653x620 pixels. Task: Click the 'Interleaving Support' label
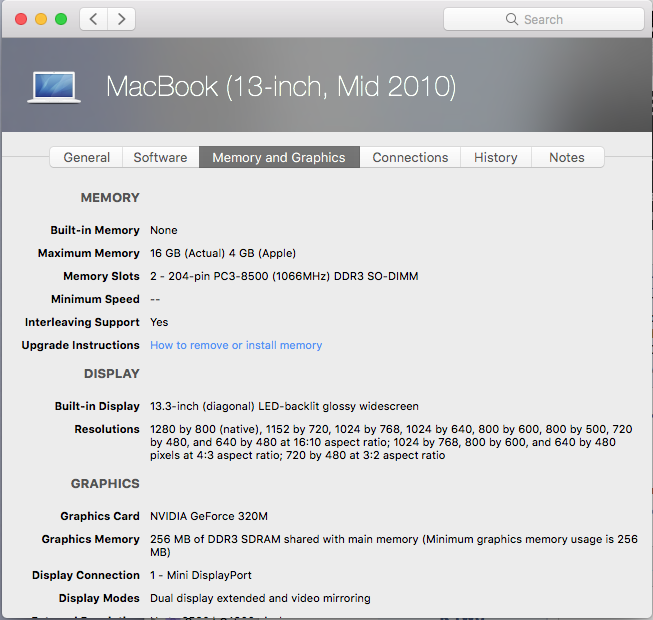coord(82,322)
